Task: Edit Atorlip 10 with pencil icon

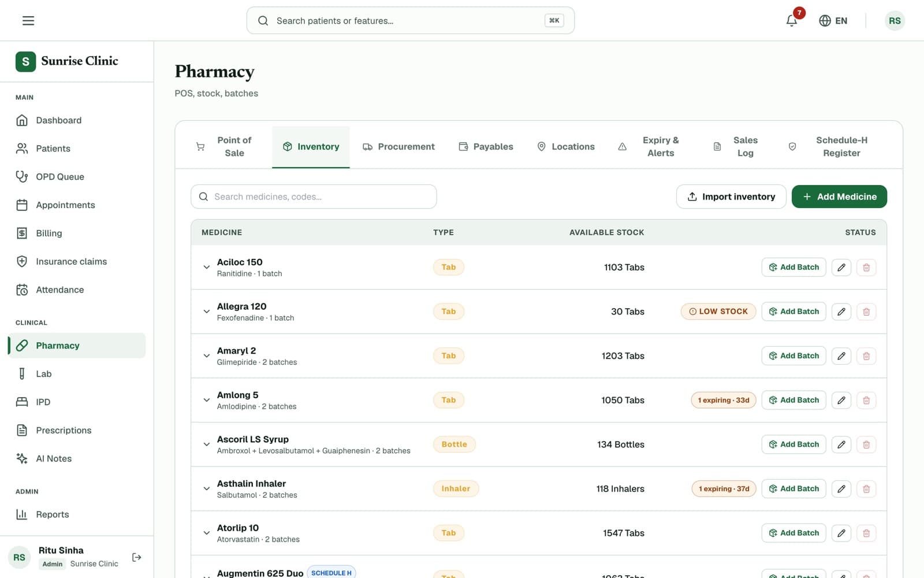Action: 841,533
